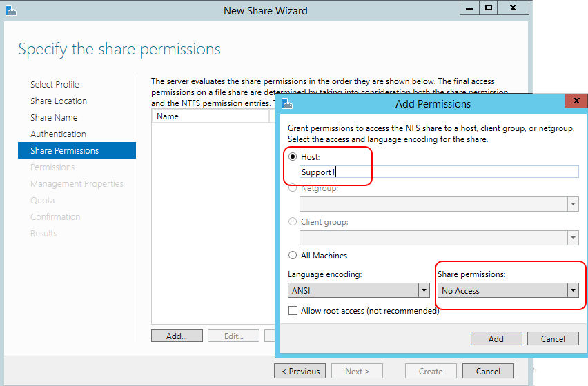Open the Netgroup combo box arrow
588x386 pixels.
click(x=572, y=205)
